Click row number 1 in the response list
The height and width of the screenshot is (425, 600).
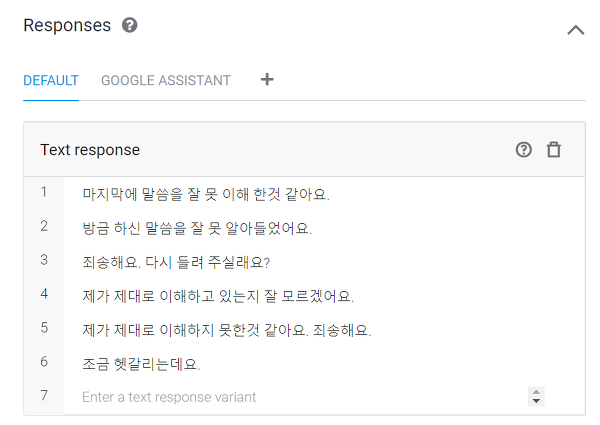(x=44, y=192)
